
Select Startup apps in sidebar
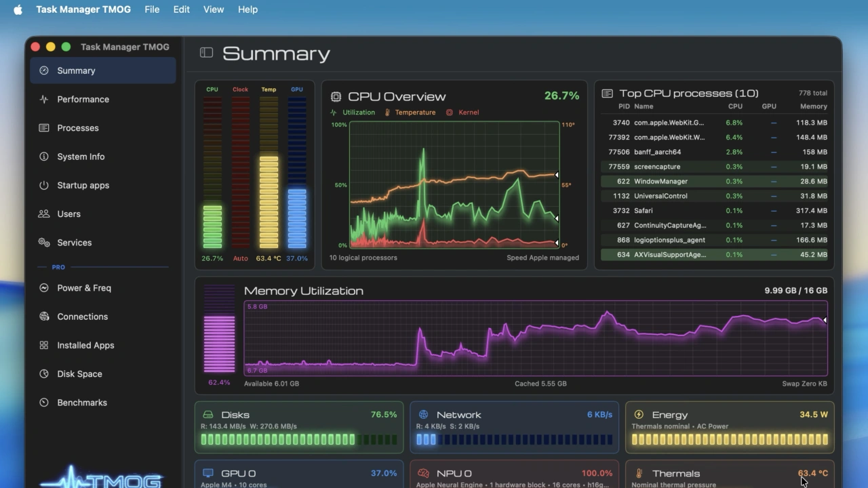(x=103, y=185)
